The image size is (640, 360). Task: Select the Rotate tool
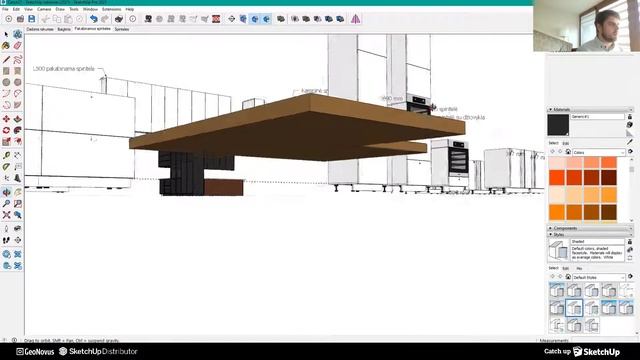coord(6,131)
